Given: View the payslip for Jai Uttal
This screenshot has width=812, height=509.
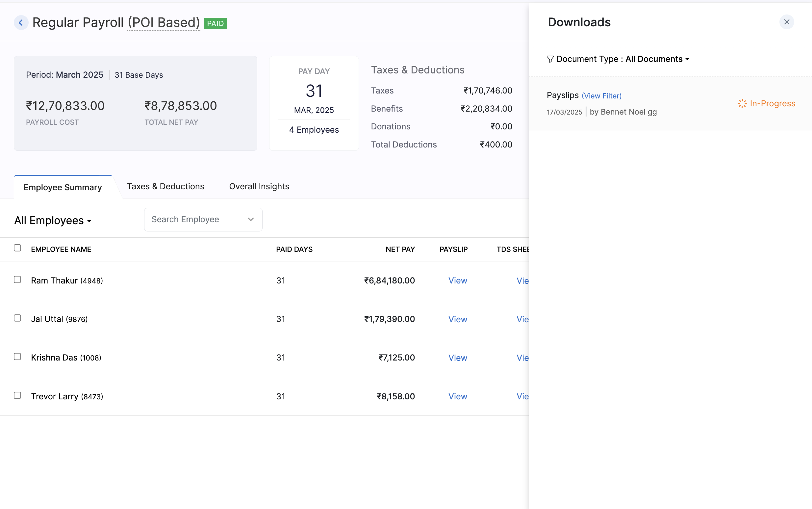Looking at the screenshot, I should (457, 319).
